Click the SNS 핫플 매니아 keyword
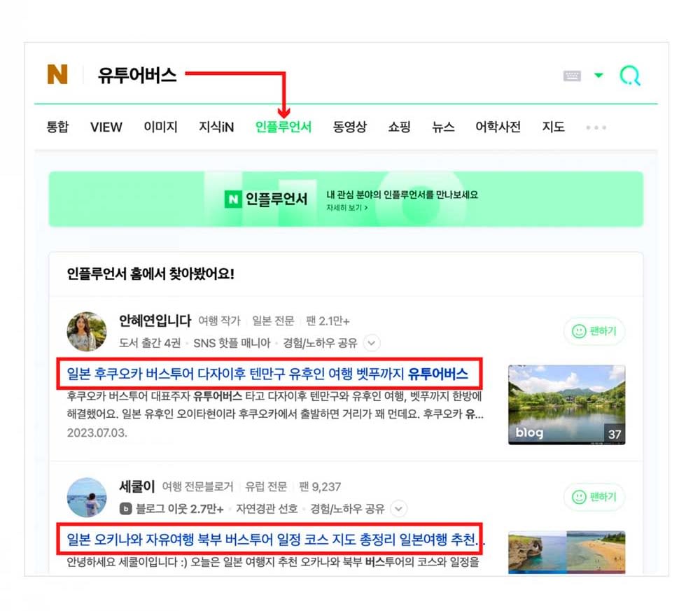The height and width of the screenshot is (611, 700). click(232, 343)
